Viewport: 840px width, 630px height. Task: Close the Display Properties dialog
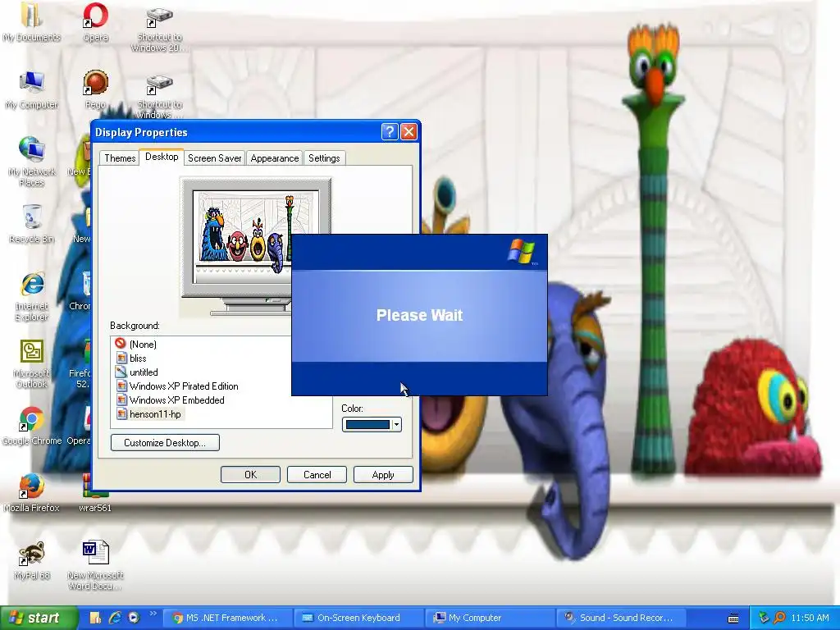[409, 132]
